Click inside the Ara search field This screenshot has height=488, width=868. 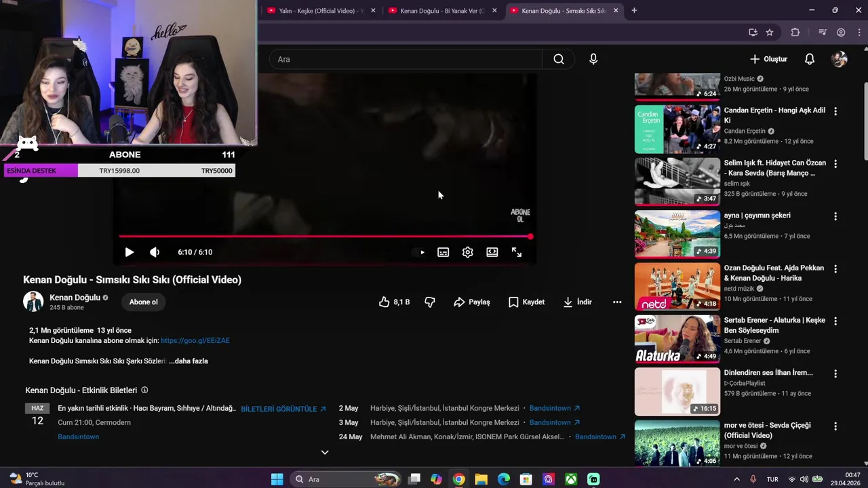point(406,59)
